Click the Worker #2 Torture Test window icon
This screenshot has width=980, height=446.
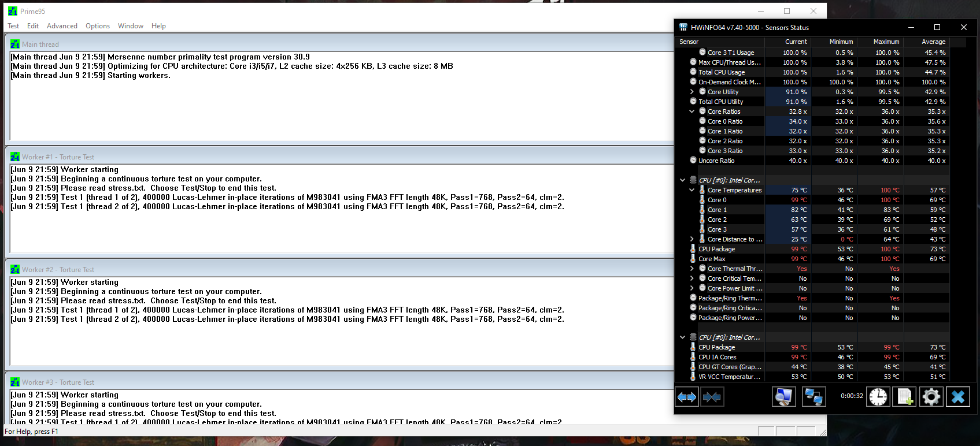15,269
